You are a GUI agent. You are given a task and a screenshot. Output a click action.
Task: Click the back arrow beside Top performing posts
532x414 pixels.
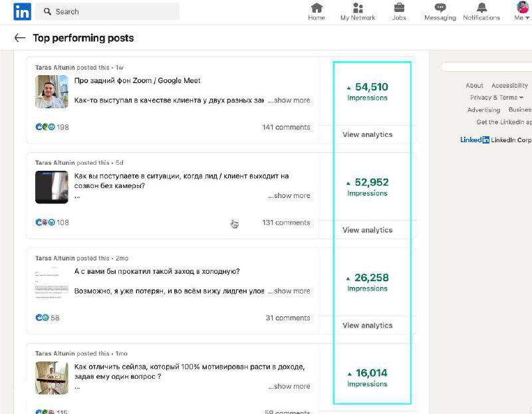pyautogui.click(x=20, y=39)
